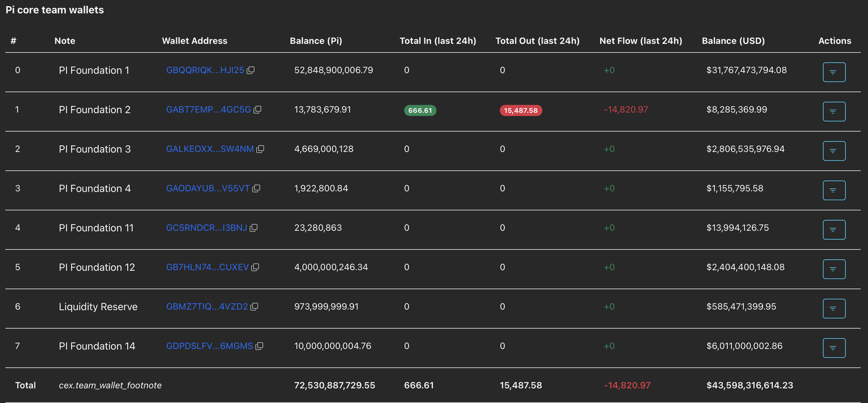Copy the PI Foundation 2 wallet address
This screenshot has height=403, width=868.
258,110
